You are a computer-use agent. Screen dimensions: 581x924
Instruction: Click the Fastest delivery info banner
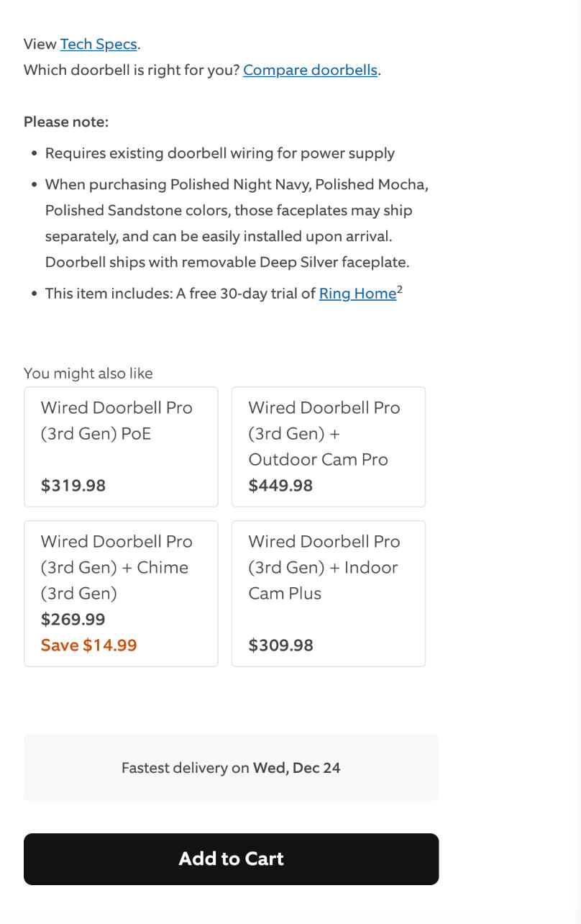point(231,768)
